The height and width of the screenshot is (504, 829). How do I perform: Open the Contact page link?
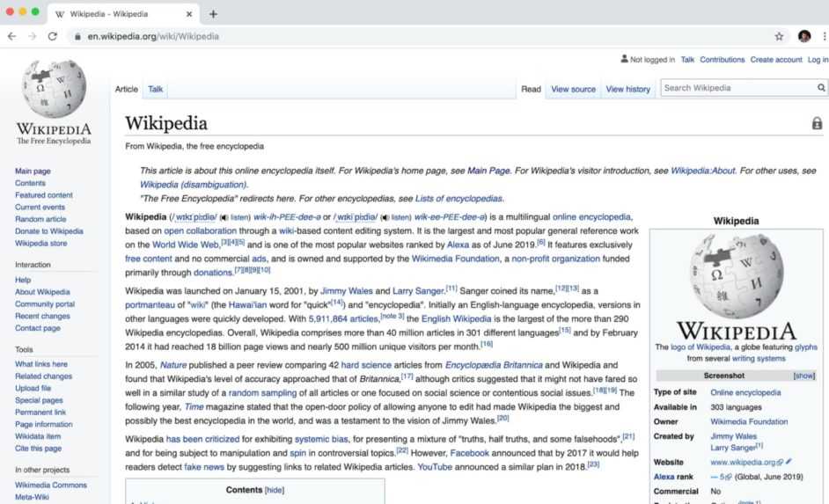coord(38,328)
